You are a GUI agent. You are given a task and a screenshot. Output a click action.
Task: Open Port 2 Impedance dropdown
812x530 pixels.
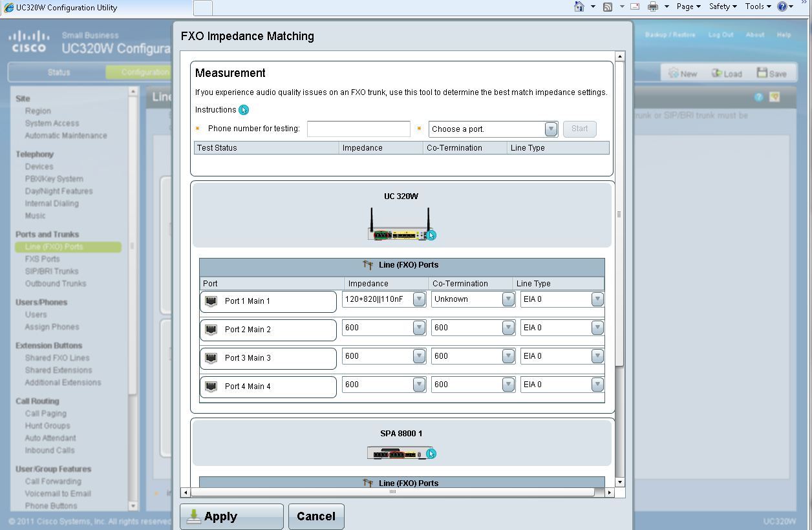(x=419, y=328)
